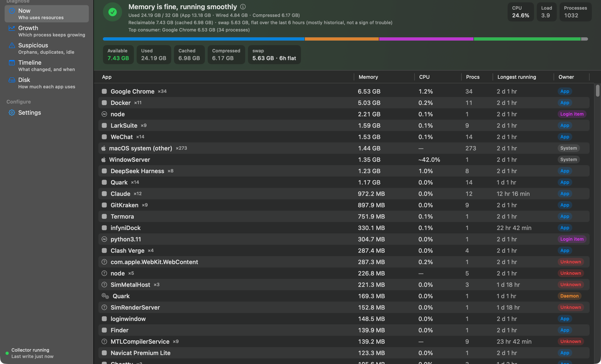Open the Suspicious view
The image size is (601, 364).
coord(47,48)
